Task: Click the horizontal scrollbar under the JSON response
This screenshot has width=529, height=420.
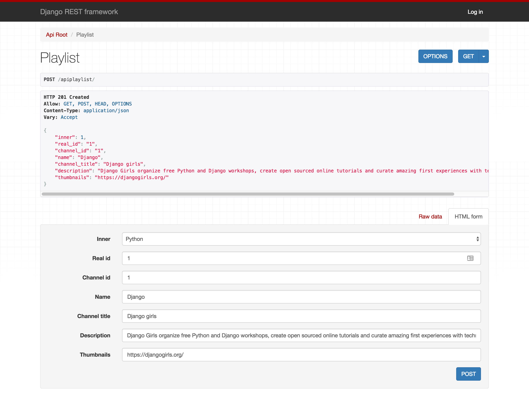Action: tap(248, 194)
